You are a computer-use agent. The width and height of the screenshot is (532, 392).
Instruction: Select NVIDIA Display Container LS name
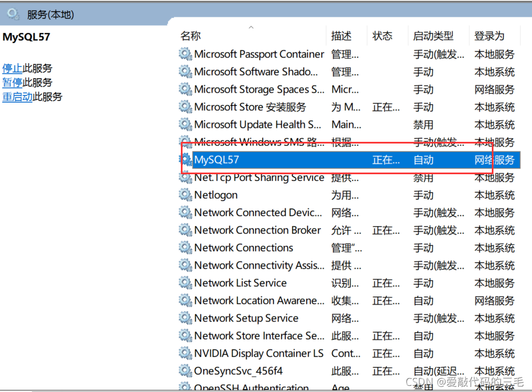(x=259, y=353)
